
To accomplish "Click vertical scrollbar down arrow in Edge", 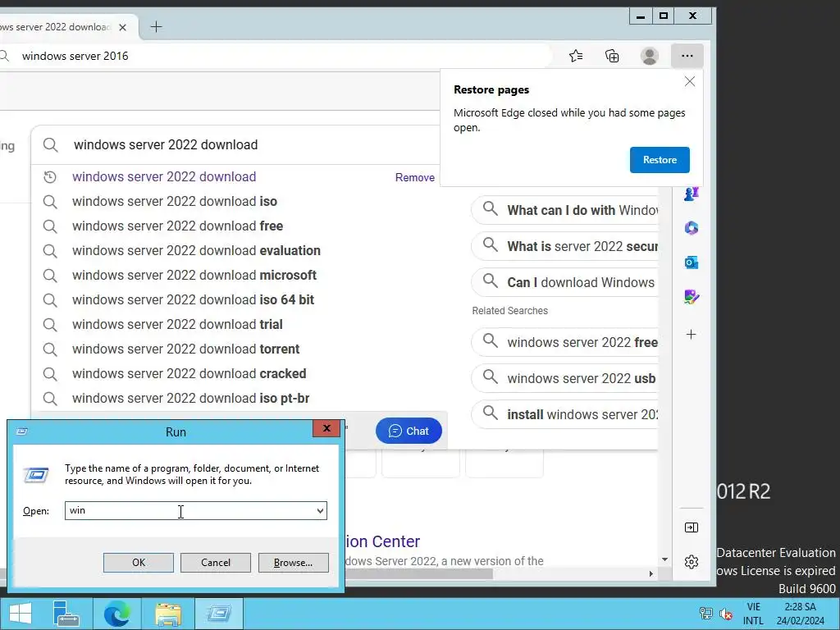I will point(664,559).
